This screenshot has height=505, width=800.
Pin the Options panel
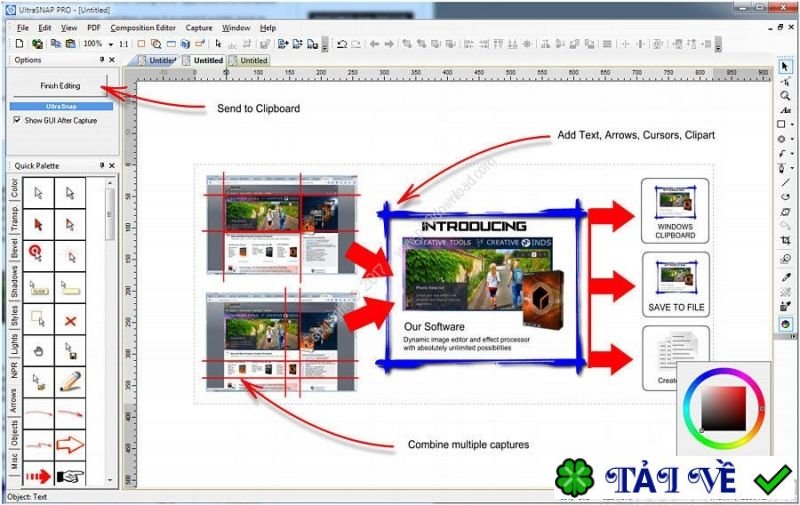click(102, 60)
